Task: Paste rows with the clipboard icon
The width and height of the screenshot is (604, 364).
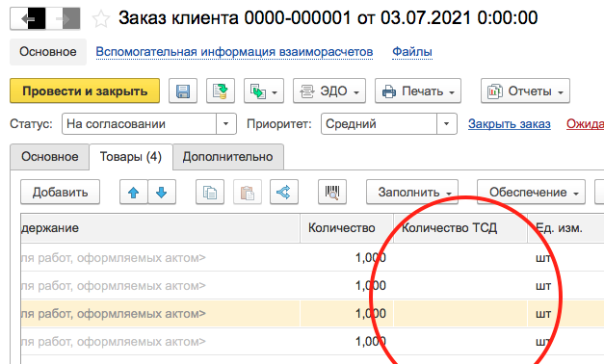Action: tap(248, 192)
